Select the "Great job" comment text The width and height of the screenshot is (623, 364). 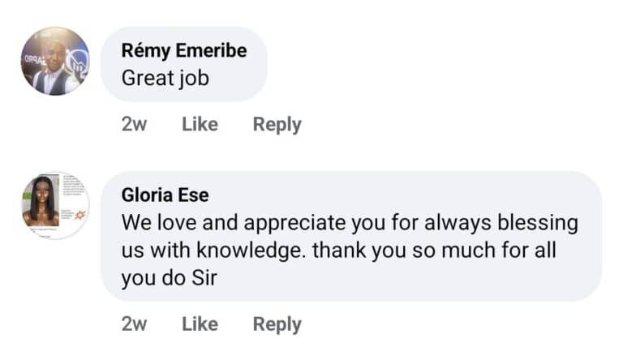pos(165,79)
